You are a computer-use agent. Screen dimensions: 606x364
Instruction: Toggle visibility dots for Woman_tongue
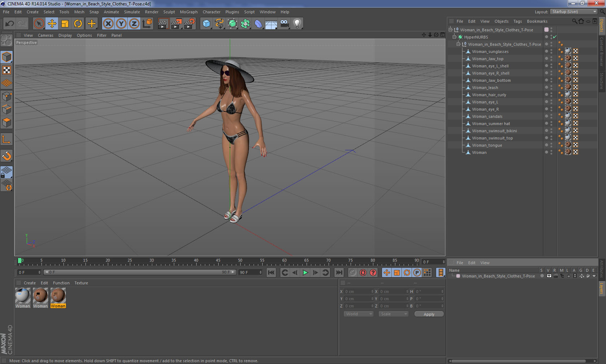[551, 145]
